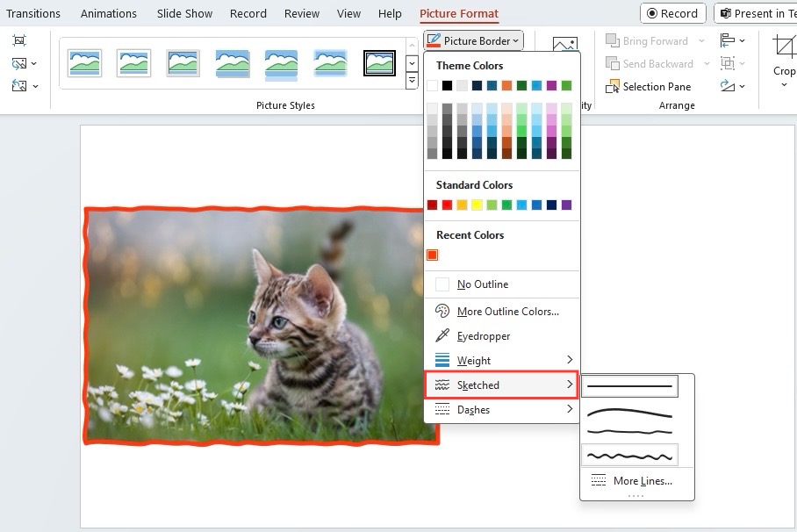Image resolution: width=797 pixels, height=532 pixels.
Task: Select the Picture Format tab
Action: point(459,14)
